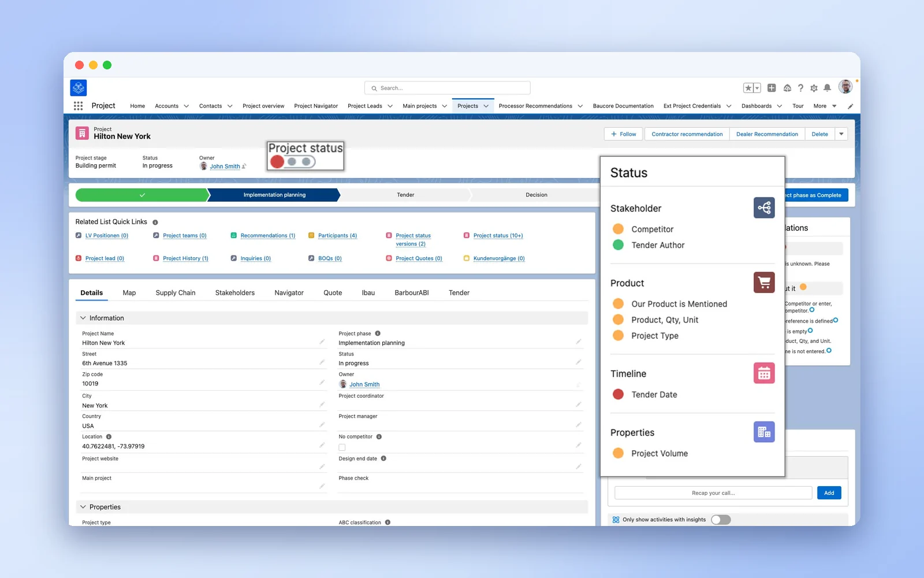Click info icon next to Project phase

click(378, 334)
